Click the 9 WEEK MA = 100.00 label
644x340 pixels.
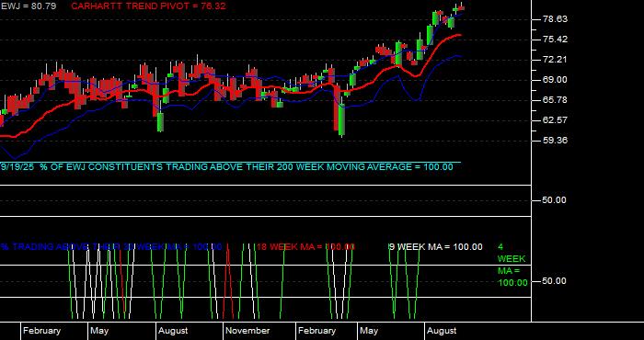pyautogui.click(x=436, y=247)
